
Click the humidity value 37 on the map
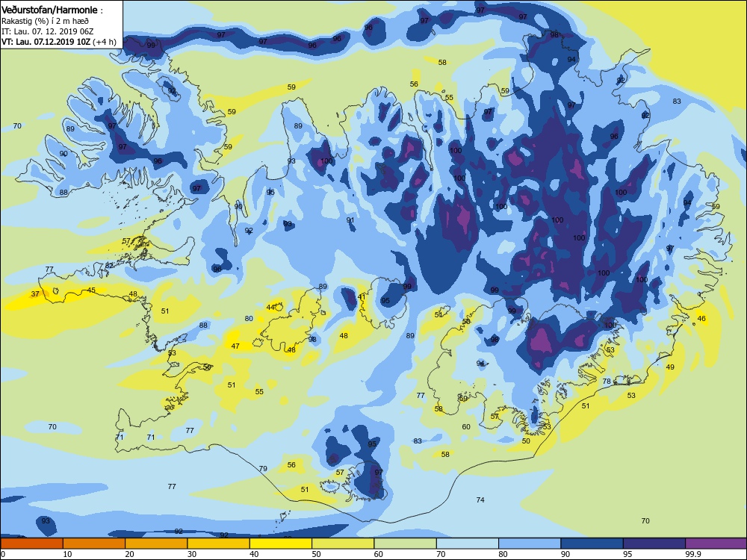[35, 293]
